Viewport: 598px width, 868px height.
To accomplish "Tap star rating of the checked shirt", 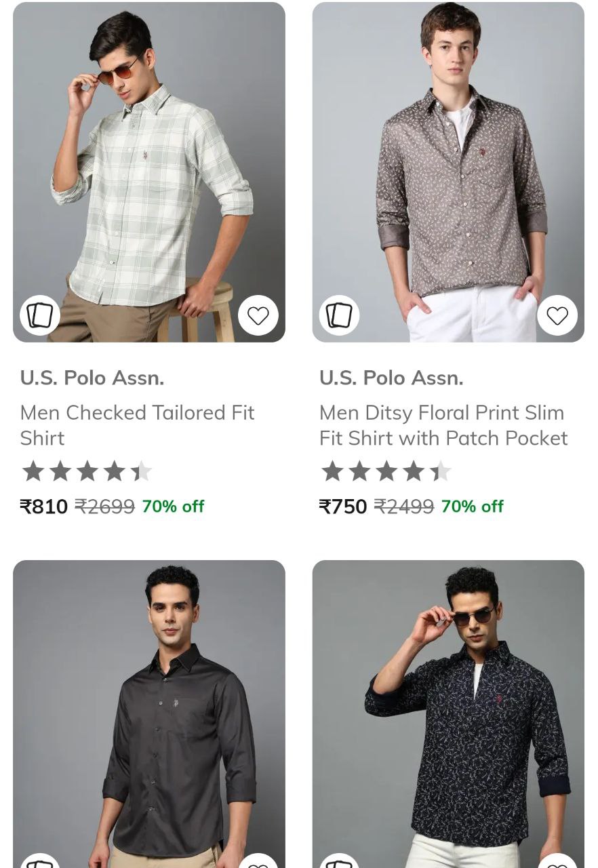I will point(87,471).
